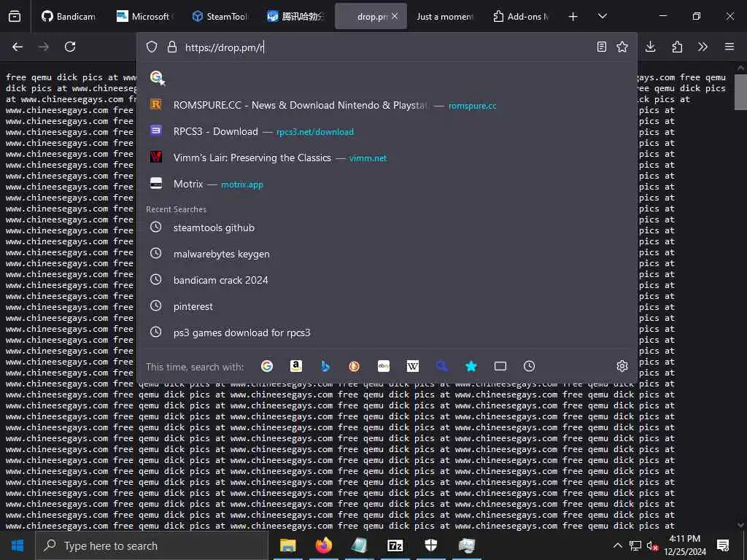Open File Explorer from taskbar
This screenshot has width=747, height=560.
[x=287, y=545]
